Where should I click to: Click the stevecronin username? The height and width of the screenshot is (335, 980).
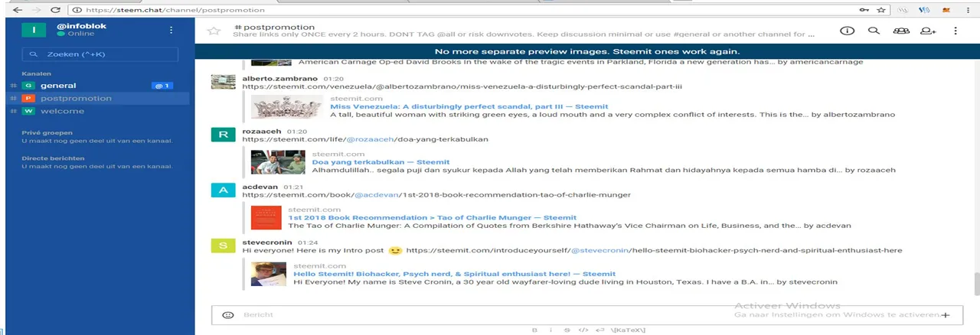click(268, 242)
